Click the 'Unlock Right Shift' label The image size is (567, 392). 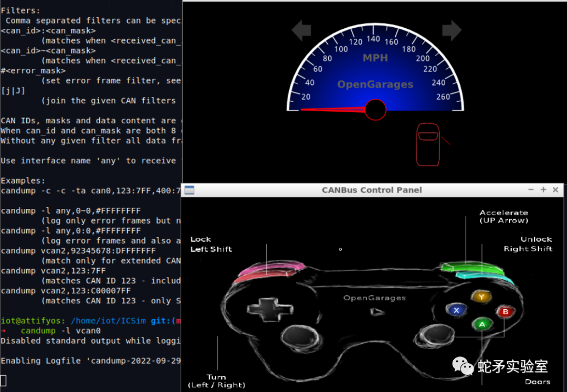pos(528,244)
